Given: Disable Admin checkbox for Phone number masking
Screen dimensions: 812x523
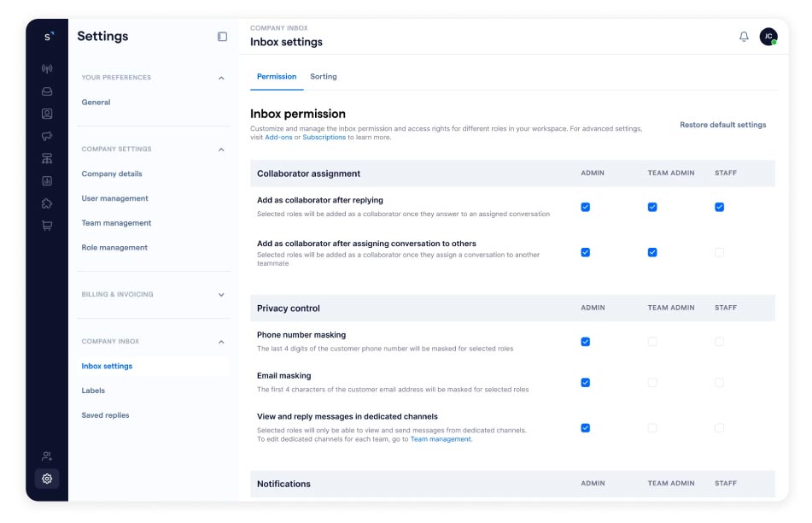Looking at the screenshot, I should click(x=585, y=342).
